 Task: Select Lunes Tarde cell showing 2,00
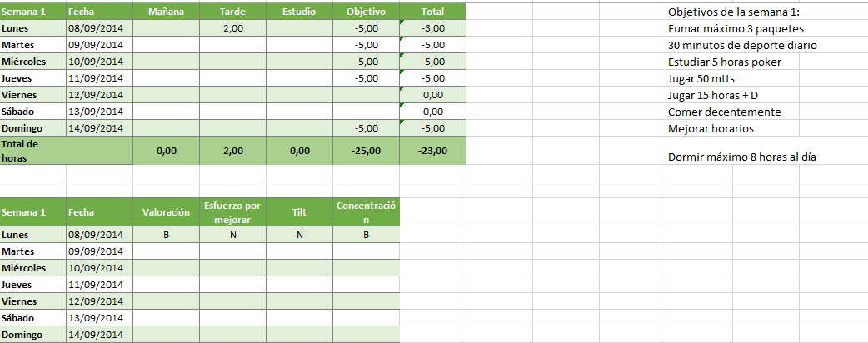point(233,28)
